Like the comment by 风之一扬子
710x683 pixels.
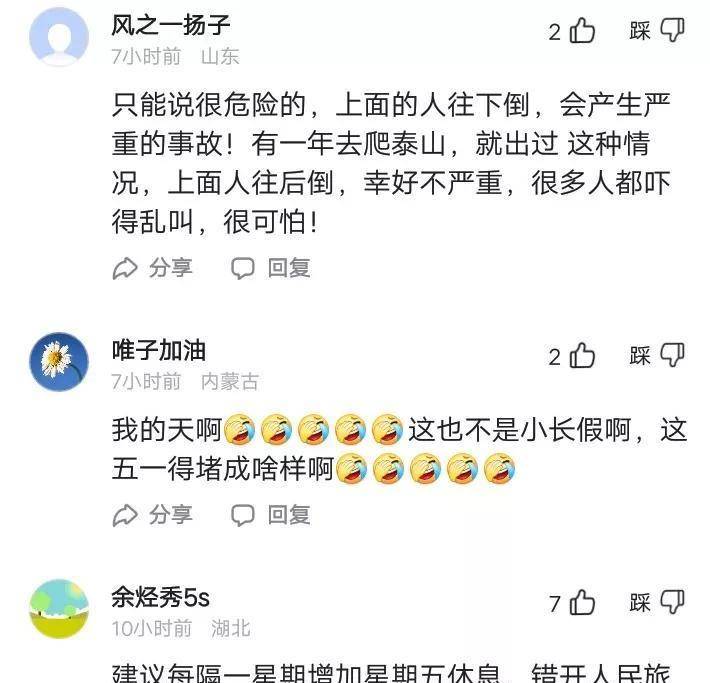582,31
